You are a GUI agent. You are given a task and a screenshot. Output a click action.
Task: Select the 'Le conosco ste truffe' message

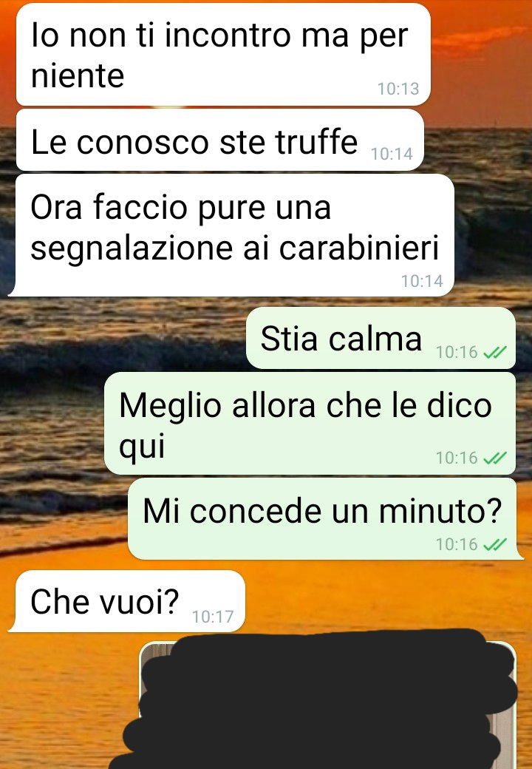pyautogui.click(x=220, y=140)
